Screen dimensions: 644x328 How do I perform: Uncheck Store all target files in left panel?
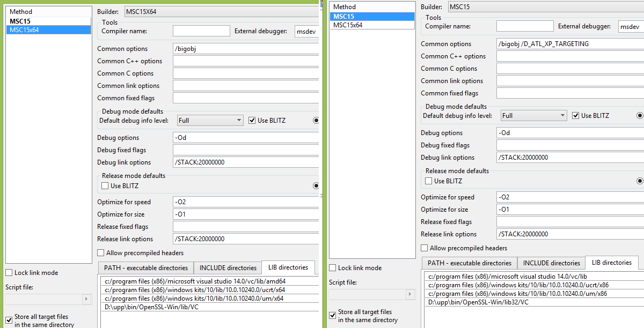(x=9, y=320)
